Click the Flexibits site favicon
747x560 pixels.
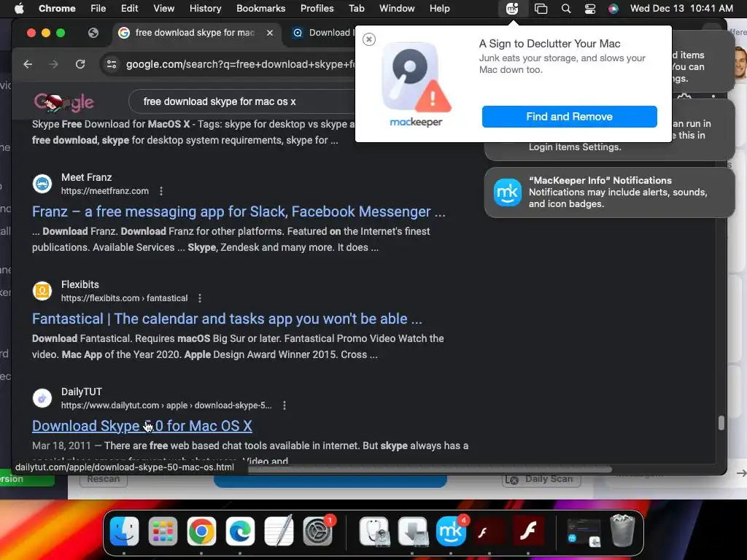42,291
